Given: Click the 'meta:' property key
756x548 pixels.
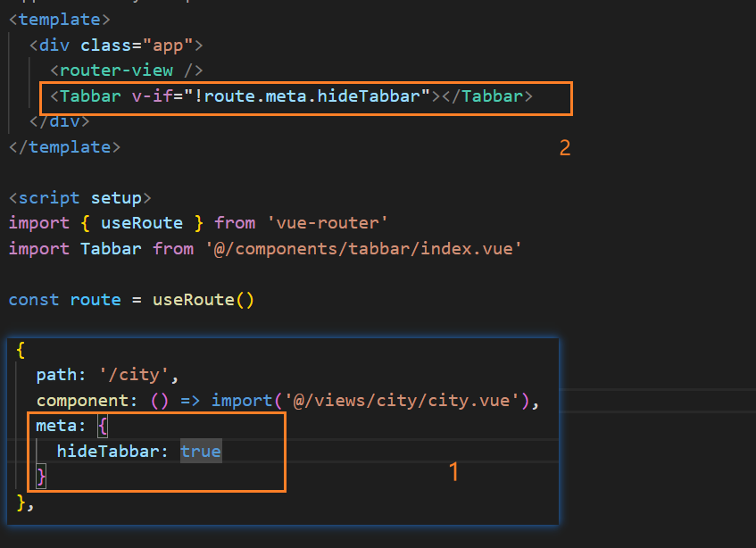Looking at the screenshot, I should pyautogui.click(x=61, y=426).
